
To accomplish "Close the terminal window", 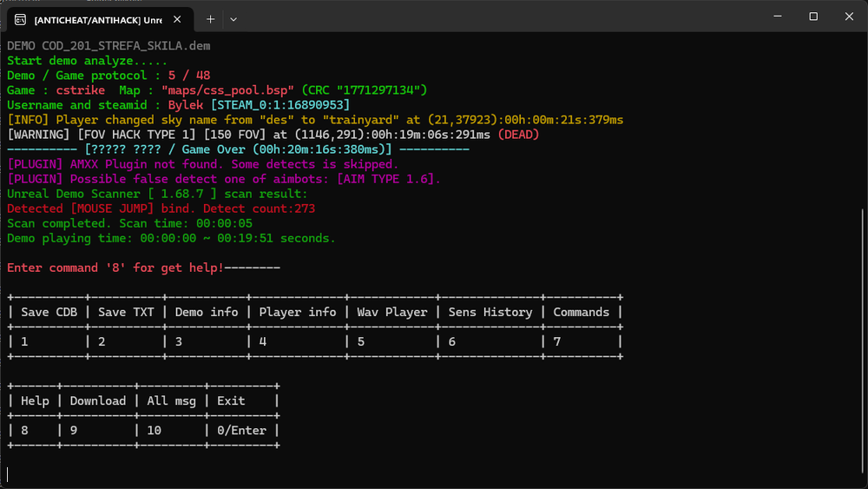I will [849, 17].
